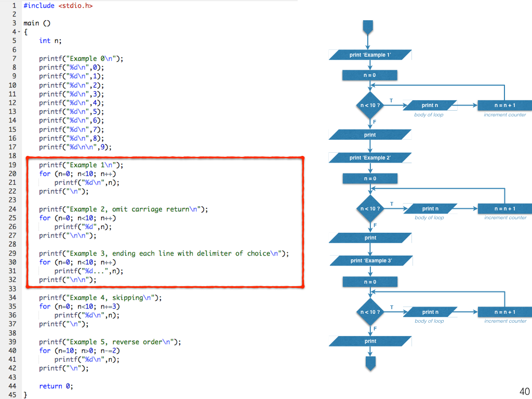
Task: Click the 'Example 5, reverse order' printf line
Action: click(x=110, y=342)
